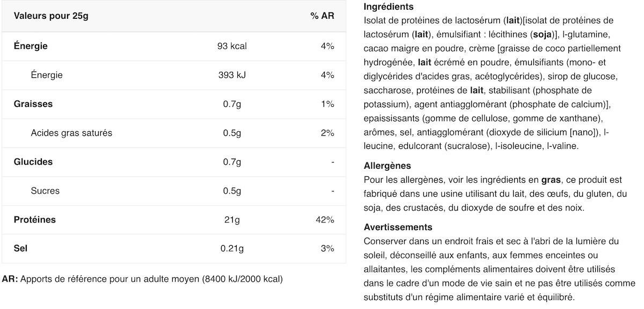The image size is (644, 309).
Task: Click the 'Avertissements' heading
Action: pyautogui.click(x=398, y=227)
